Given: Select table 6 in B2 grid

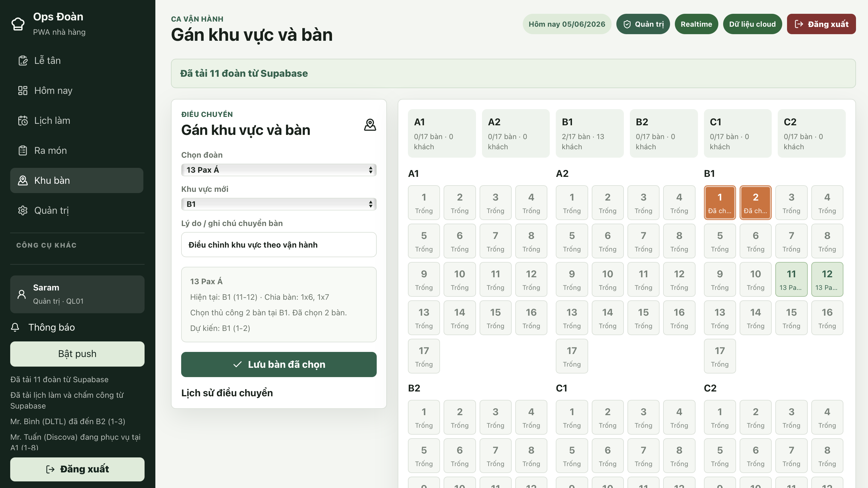Looking at the screenshot, I should click(x=459, y=456).
